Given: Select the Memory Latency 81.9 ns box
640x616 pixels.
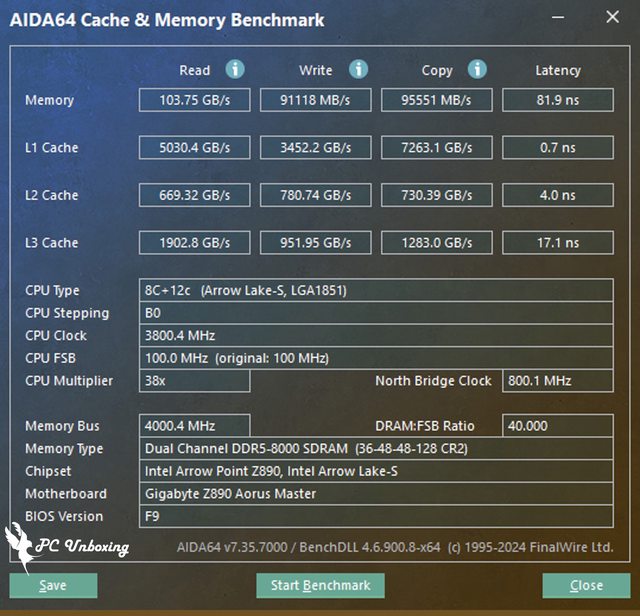Looking at the screenshot, I should [x=557, y=100].
